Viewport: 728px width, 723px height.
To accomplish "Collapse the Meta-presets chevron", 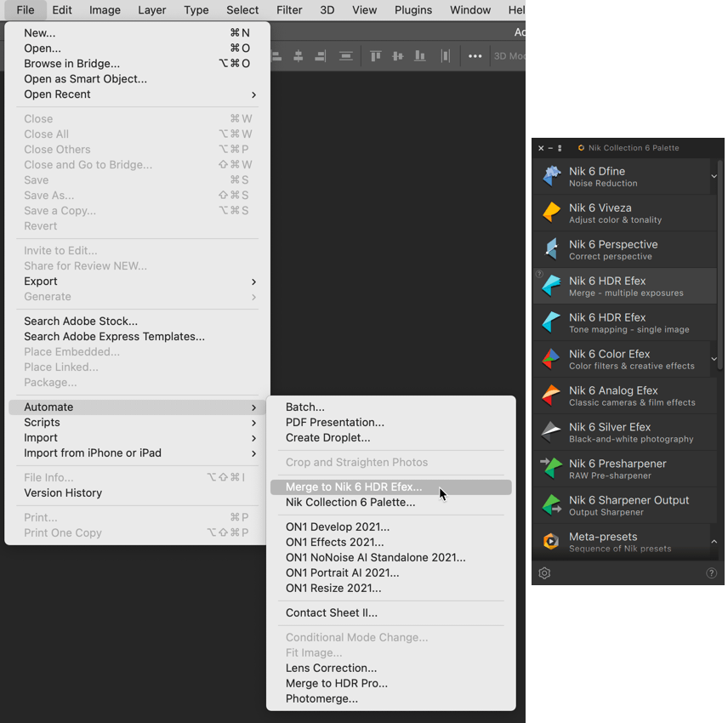I will (714, 542).
